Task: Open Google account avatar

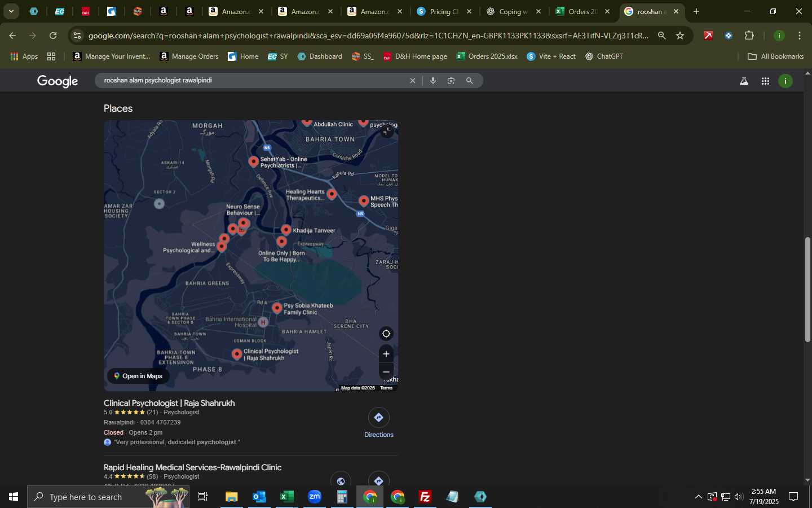Action: click(785, 81)
